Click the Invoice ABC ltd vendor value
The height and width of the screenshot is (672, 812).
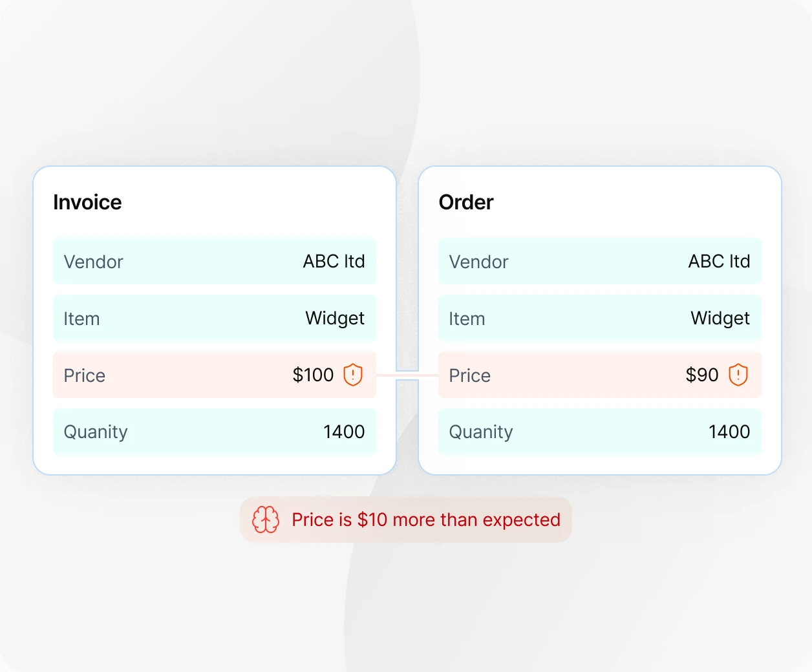tap(334, 261)
